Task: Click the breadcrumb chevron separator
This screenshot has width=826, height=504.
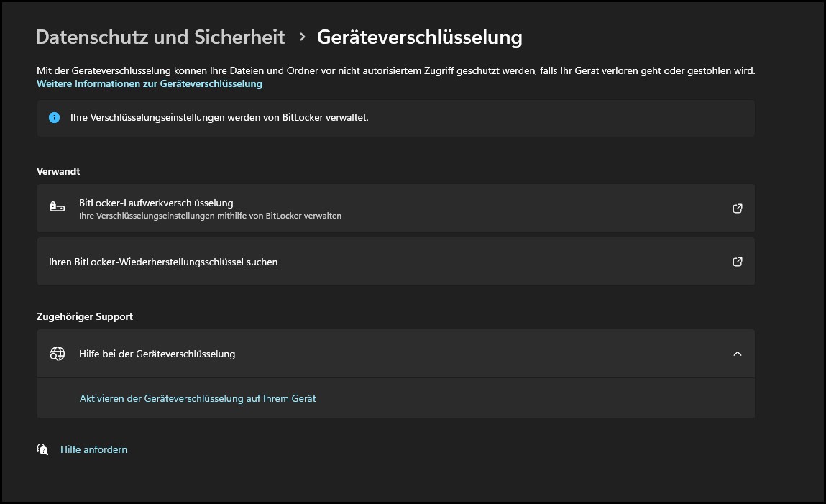Action: [302, 37]
